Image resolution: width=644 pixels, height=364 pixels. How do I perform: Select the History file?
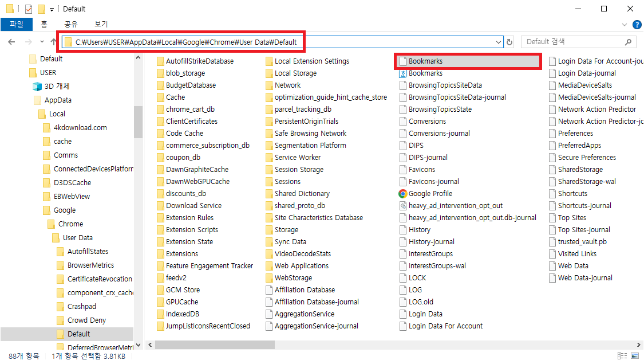420,230
